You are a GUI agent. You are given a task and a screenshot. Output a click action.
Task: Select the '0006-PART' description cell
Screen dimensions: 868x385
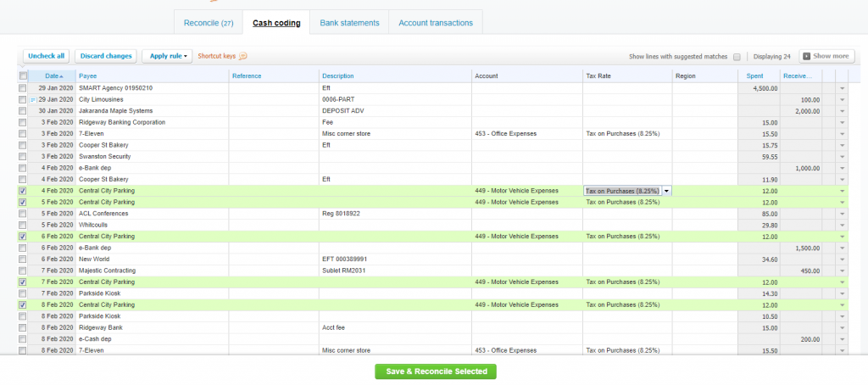point(395,100)
